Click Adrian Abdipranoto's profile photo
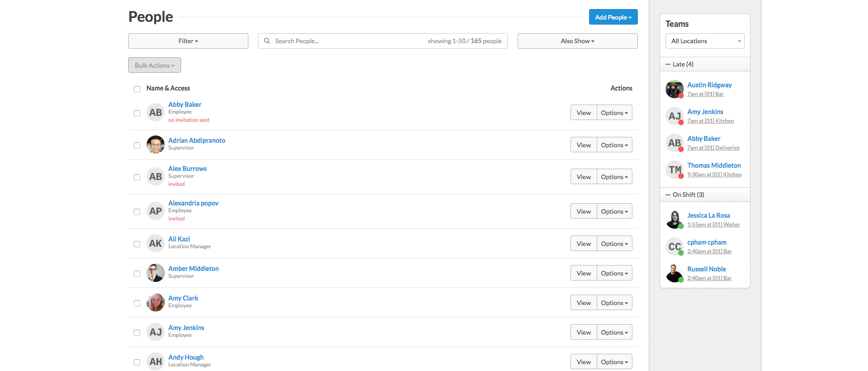 [x=155, y=145]
